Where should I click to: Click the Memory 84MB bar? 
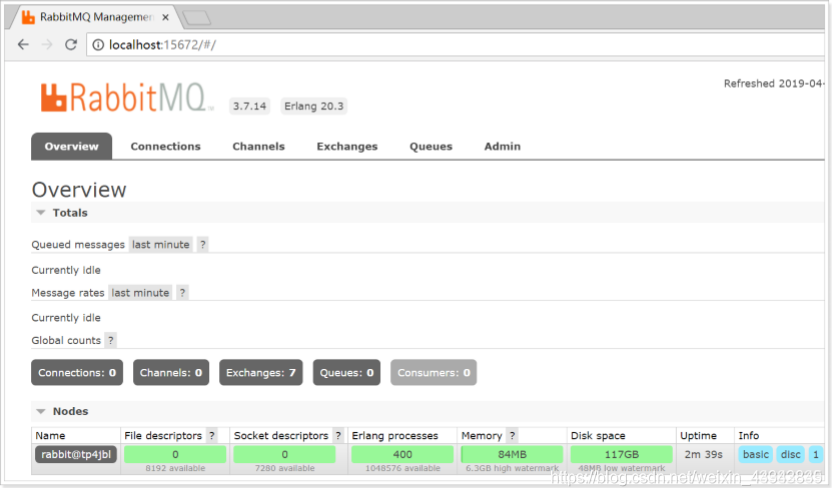512,454
